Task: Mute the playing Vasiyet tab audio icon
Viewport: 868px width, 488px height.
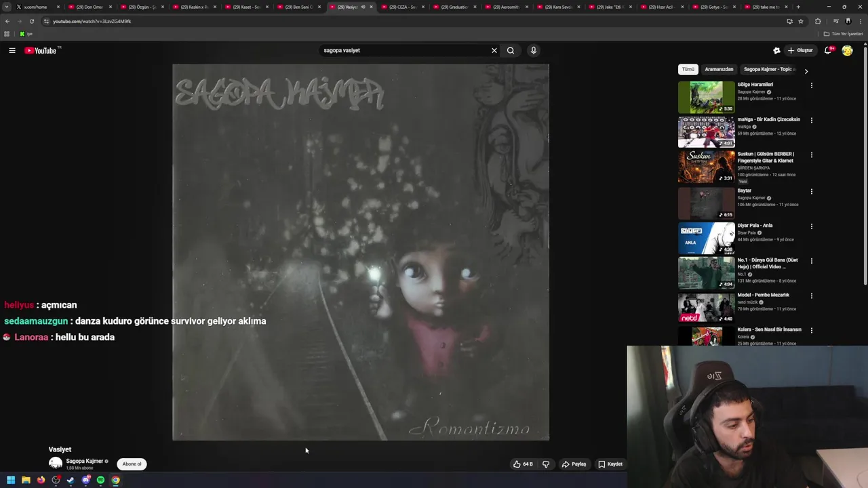Action: click(363, 7)
